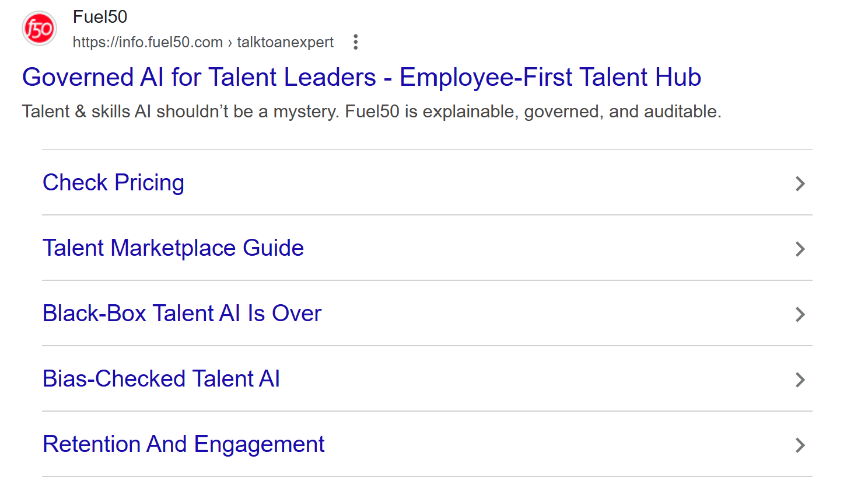Open the Check Pricing sitelink
The height and width of the screenshot is (494, 868).
tap(113, 182)
